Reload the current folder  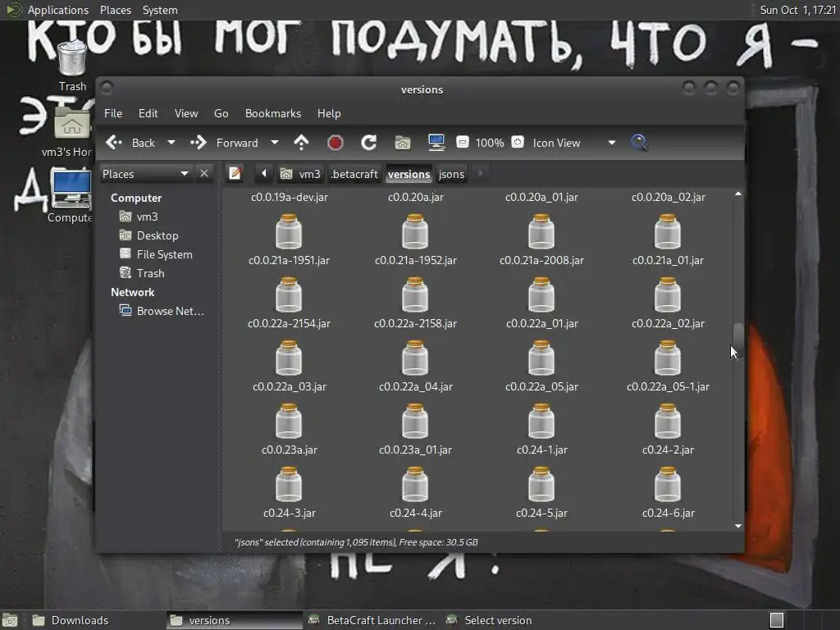tap(368, 143)
